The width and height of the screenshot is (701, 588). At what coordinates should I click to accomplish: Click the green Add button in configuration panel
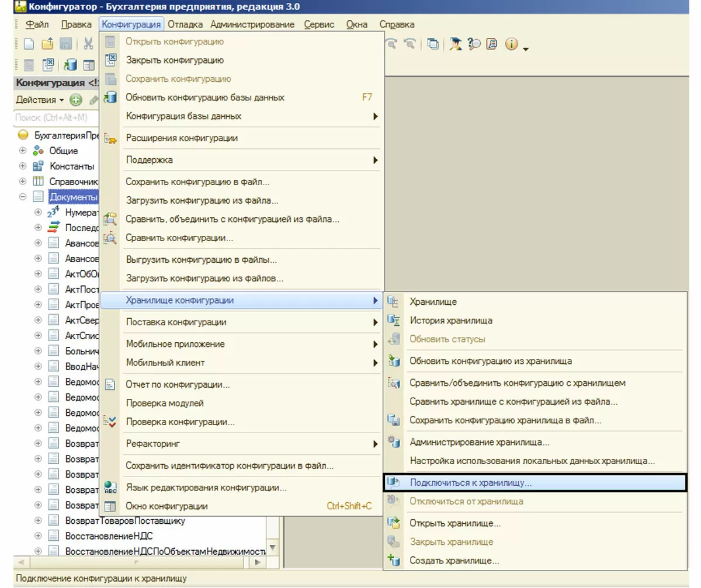pyautogui.click(x=75, y=100)
